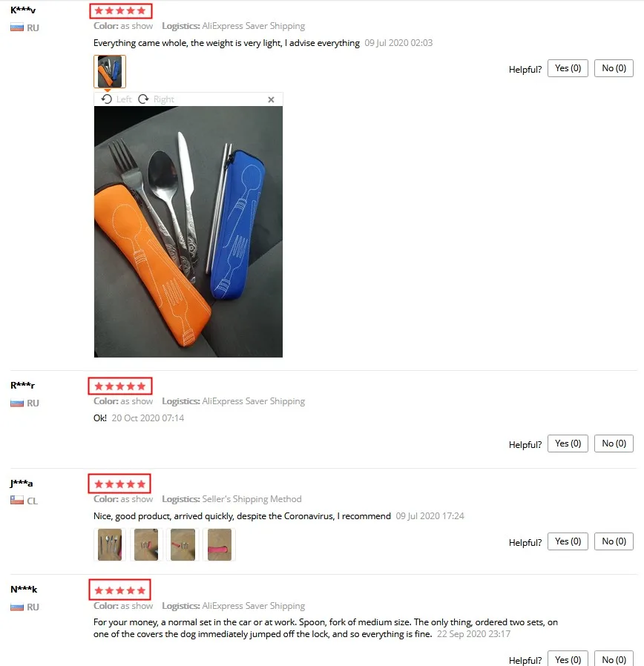644x666 pixels.
Task: Open first photo in J***a's review
Action: (110, 544)
